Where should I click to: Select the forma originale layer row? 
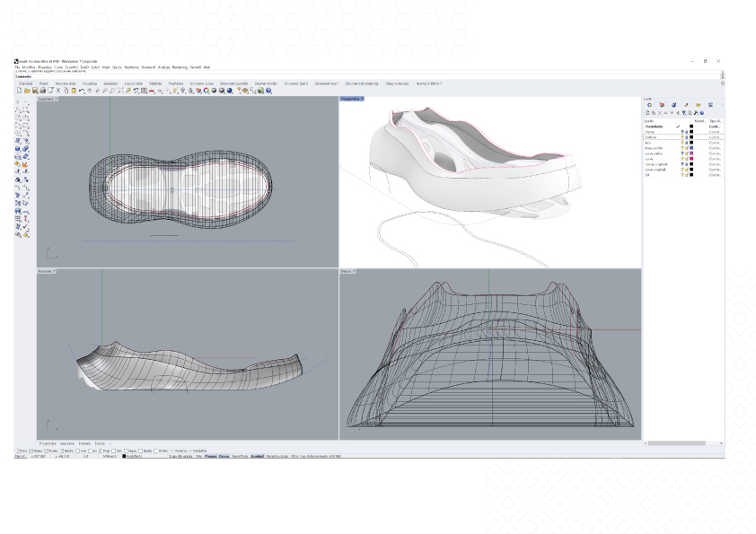(682, 164)
